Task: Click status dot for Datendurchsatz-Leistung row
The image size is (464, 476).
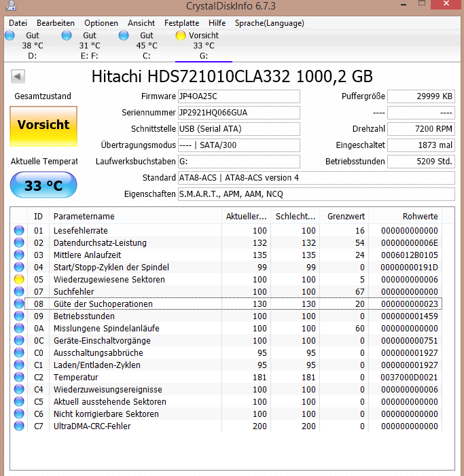Action: point(19,242)
